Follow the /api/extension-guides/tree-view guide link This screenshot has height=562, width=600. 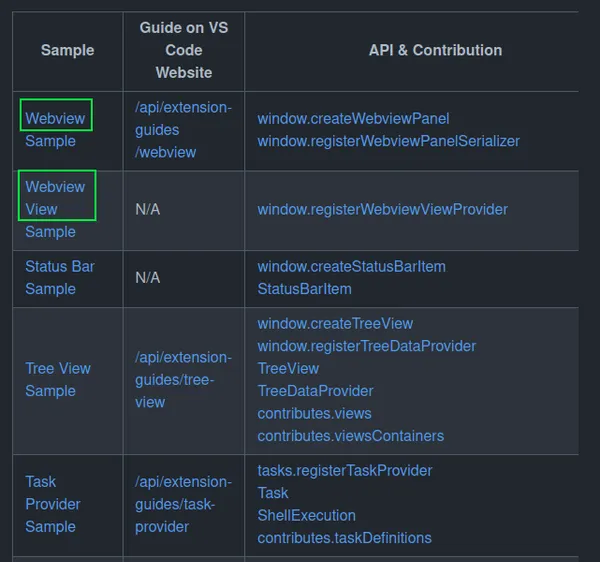[183, 380]
